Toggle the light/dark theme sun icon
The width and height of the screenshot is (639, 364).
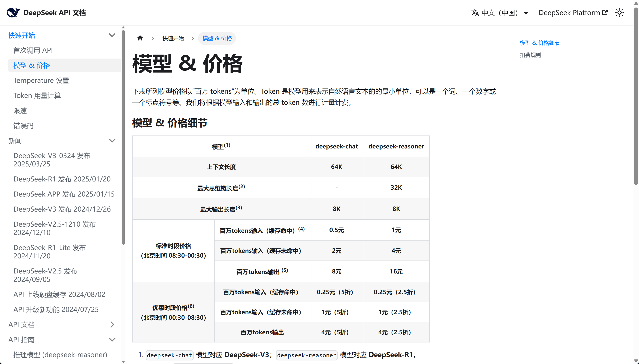620,13
